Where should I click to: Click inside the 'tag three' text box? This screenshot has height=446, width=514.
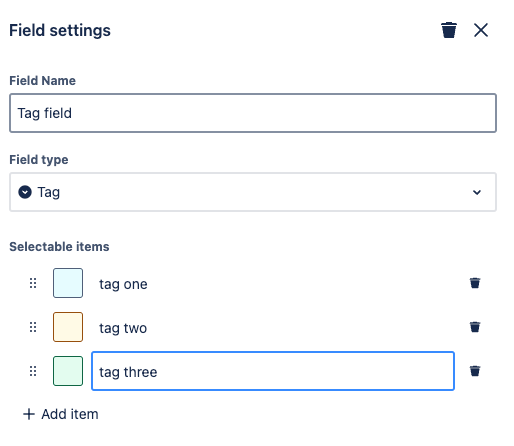point(273,371)
